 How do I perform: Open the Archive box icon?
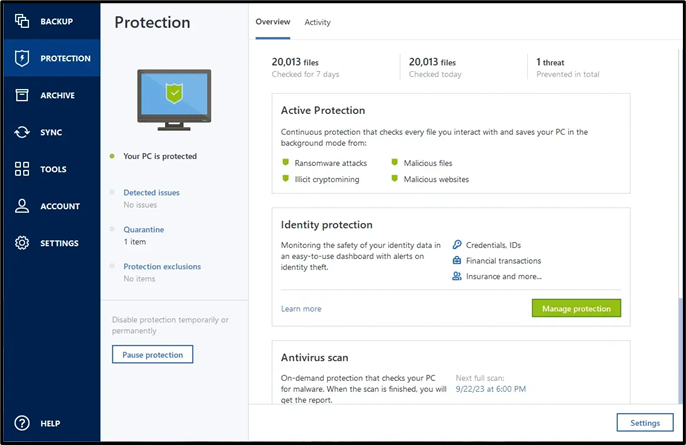(x=22, y=95)
